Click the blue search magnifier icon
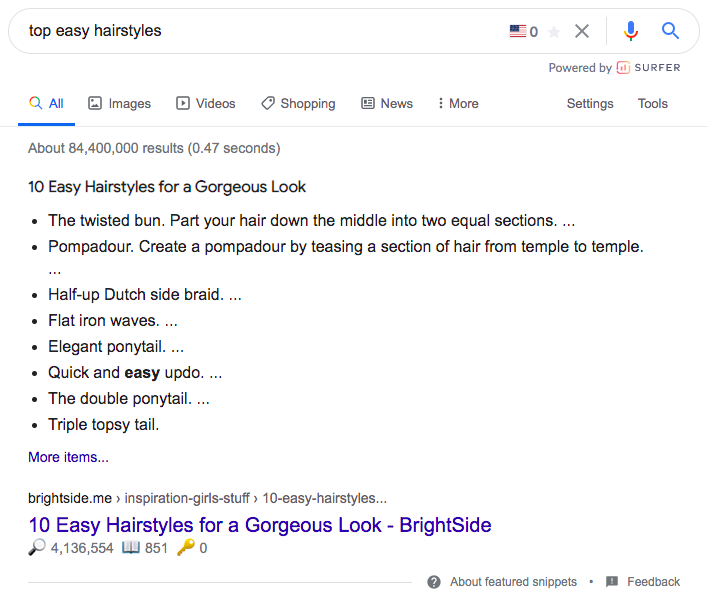This screenshot has height=597, width=708. point(670,31)
